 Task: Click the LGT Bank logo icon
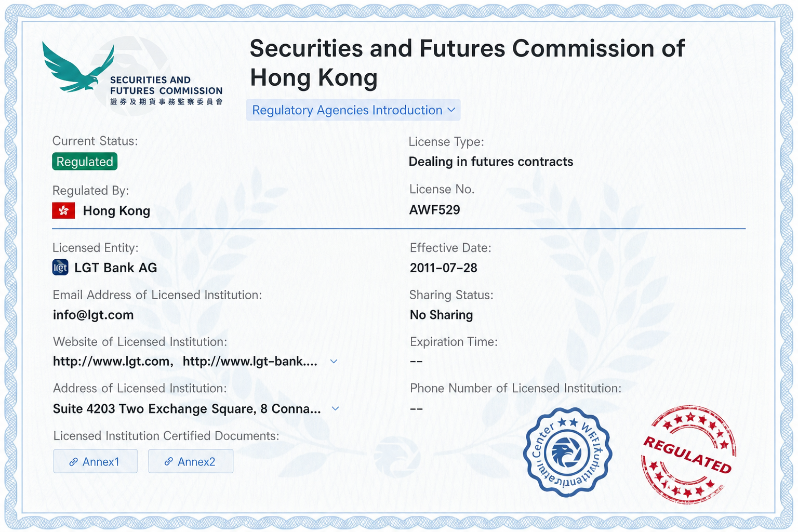point(60,268)
